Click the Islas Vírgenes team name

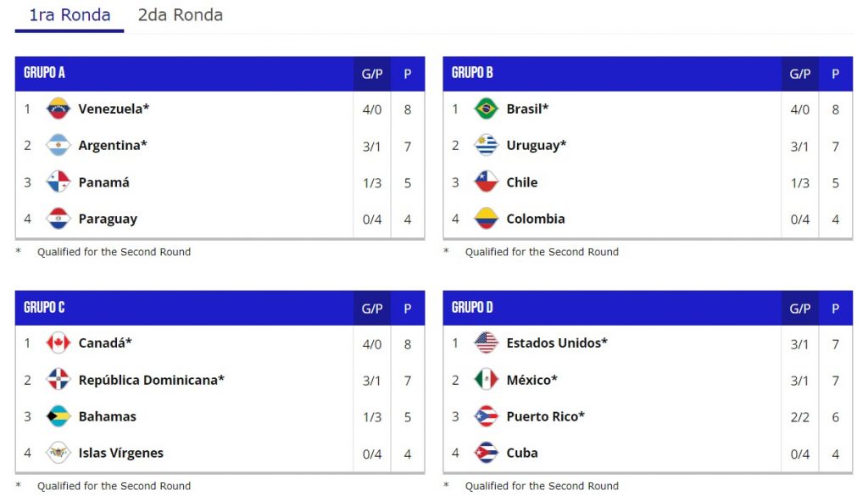[121, 453]
